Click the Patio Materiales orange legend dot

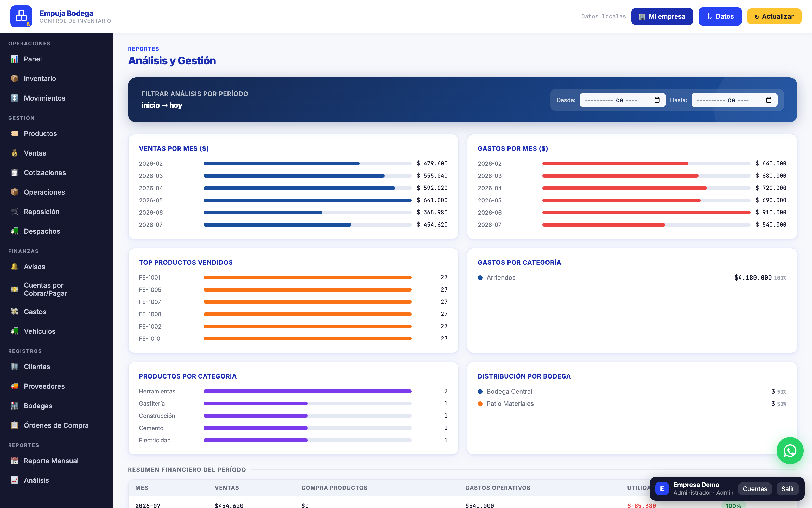tap(480, 404)
